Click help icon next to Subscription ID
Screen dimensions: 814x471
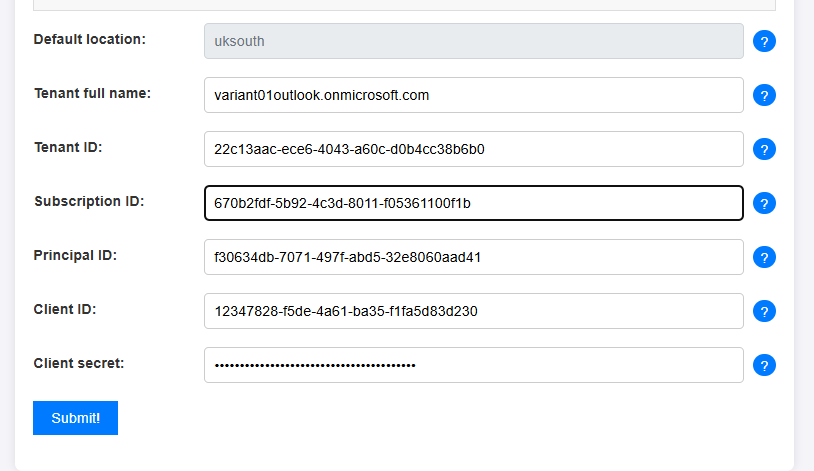(764, 204)
